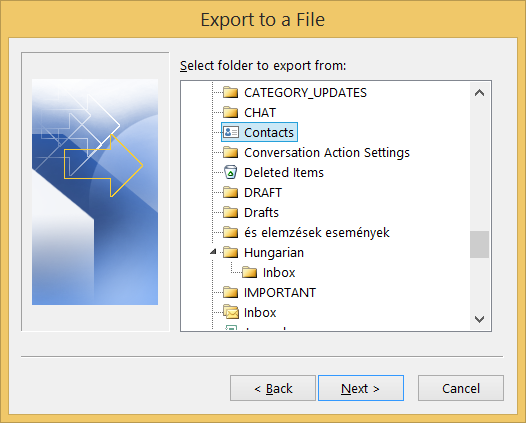The image size is (527, 425).
Task: Click the Conversation Action Settings folder icon
Action: coord(231,152)
